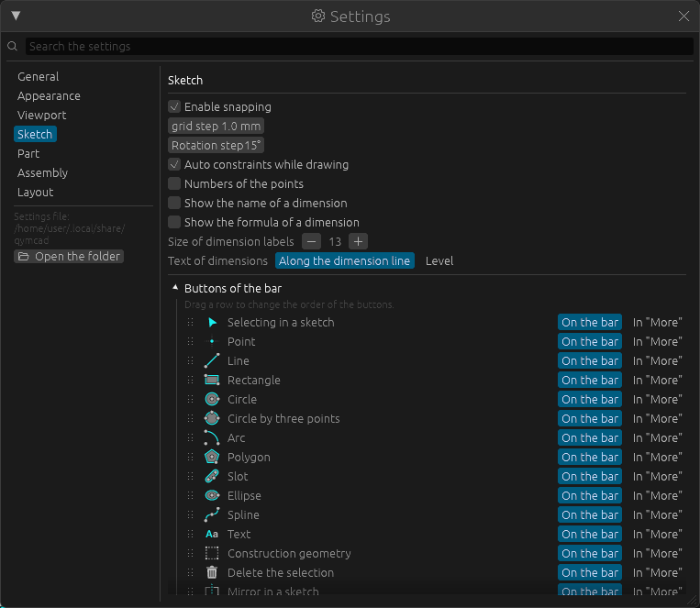Set Line to In "More"
Viewport: 700px width, 608px height.
pos(657,360)
